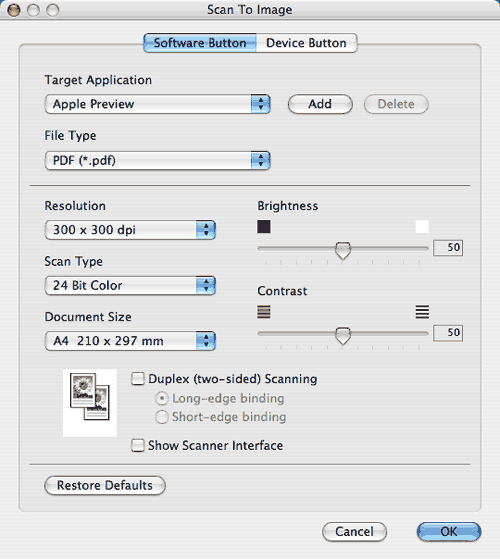
Task: Select the Software Button tab
Action: tap(200, 43)
